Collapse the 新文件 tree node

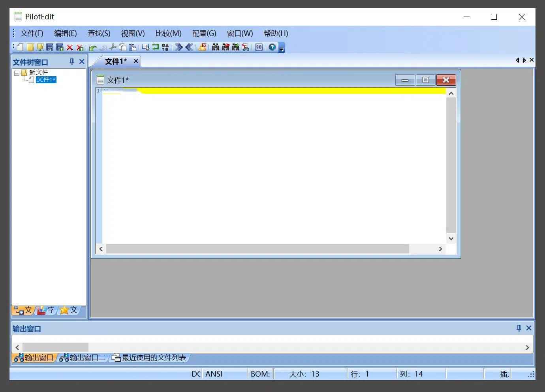tap(16, 72)
